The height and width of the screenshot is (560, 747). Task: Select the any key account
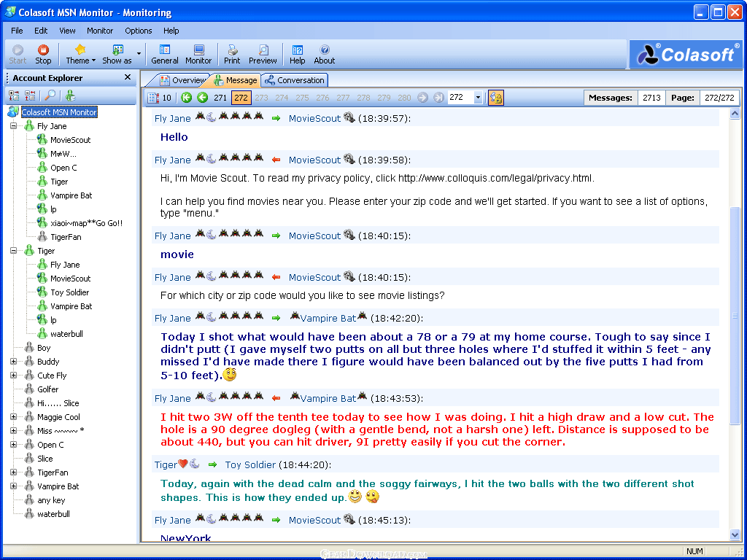52,500
